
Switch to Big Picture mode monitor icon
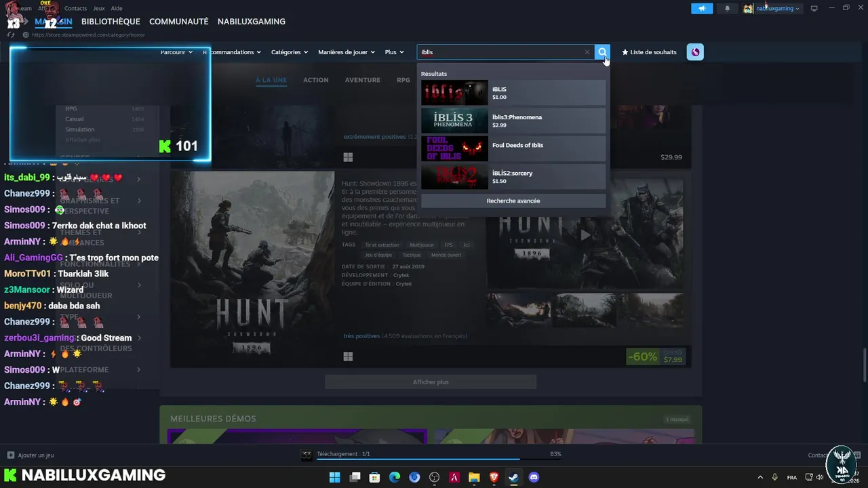[814, 8]
